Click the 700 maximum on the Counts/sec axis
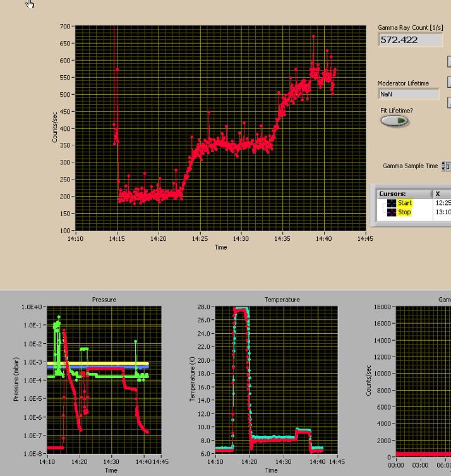 pos(65,27)
